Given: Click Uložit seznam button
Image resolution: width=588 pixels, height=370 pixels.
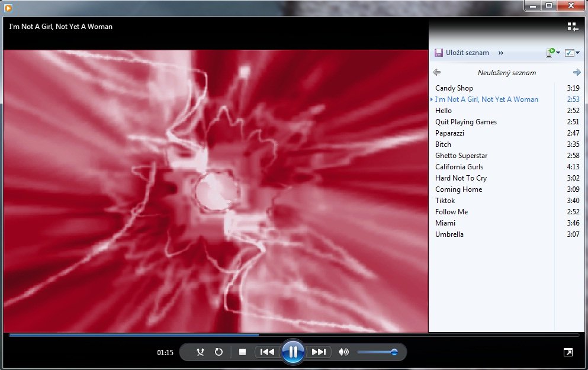Looking at the screenshot, I should click(462, 53).
